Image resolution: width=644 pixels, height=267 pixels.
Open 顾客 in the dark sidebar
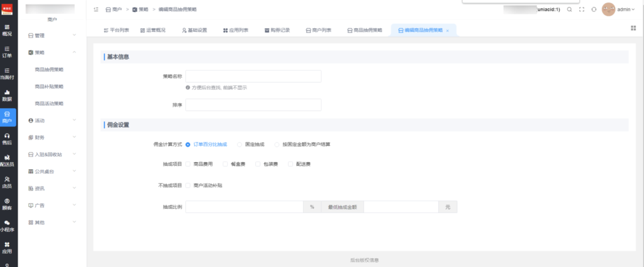coord(7,204)
